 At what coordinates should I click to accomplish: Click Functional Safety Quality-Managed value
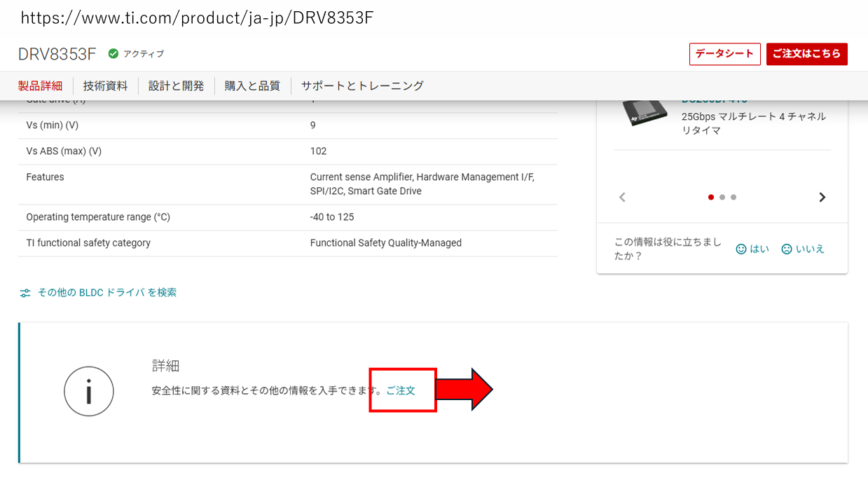pos(386,243)
